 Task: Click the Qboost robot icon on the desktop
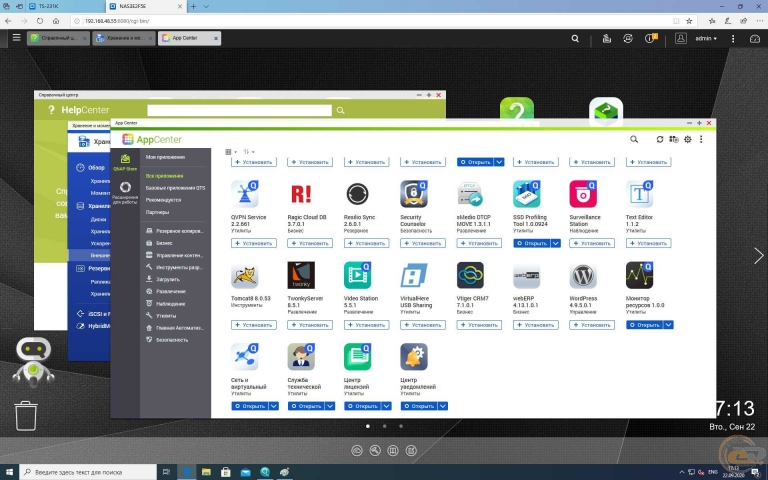[33, 360]
